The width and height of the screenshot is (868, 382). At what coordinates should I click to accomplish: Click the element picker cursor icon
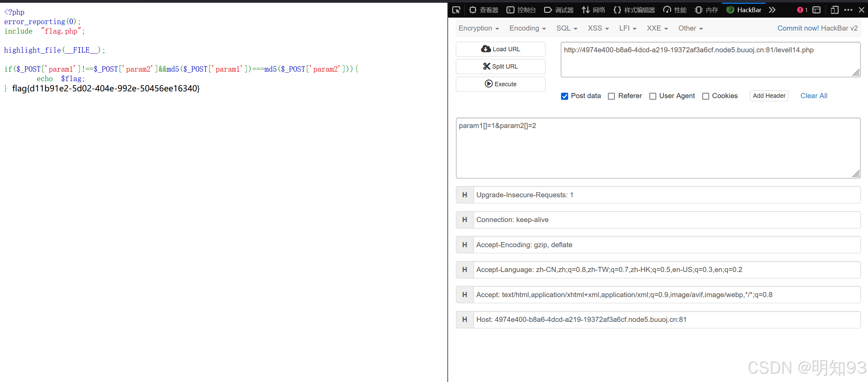coord(456,10)
